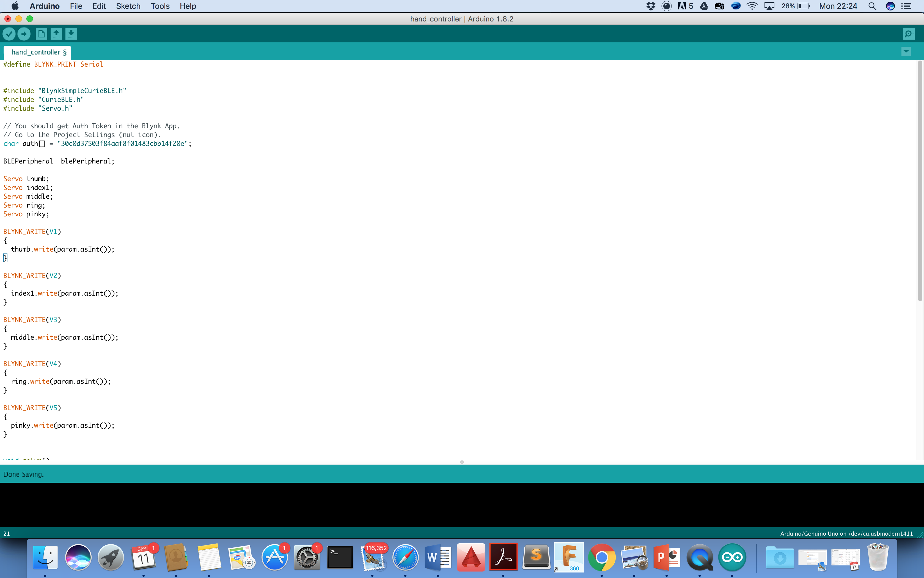Open the Help menu
The width and height of the screenshot is (924, 578).
[x=188, y=6]
